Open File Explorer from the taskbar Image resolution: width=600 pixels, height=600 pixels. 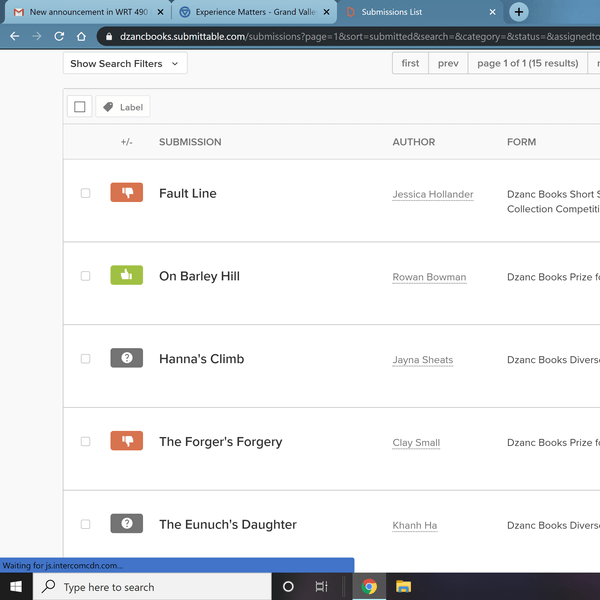(x=404, y=587)
